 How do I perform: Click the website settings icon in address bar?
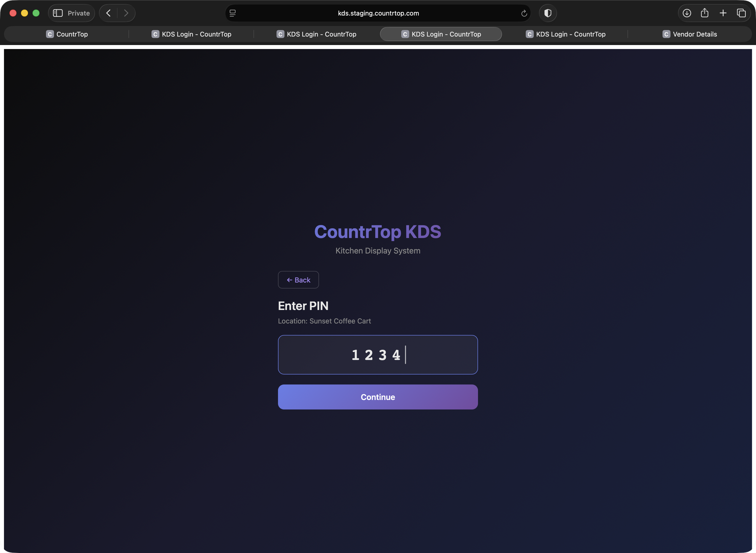(x=232, y=13)
